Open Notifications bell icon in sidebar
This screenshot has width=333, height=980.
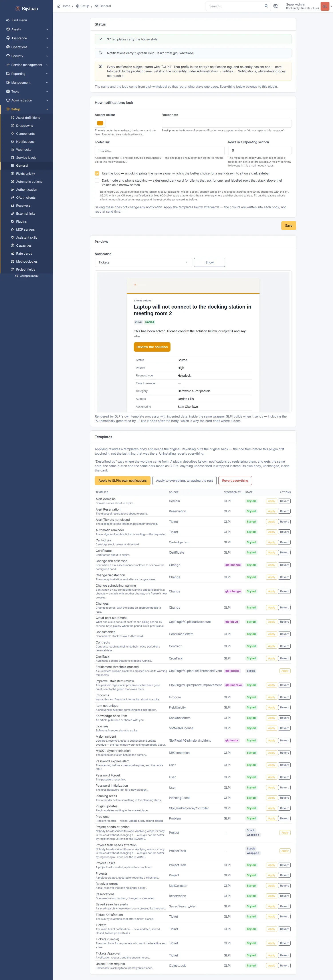click(13, 142)
